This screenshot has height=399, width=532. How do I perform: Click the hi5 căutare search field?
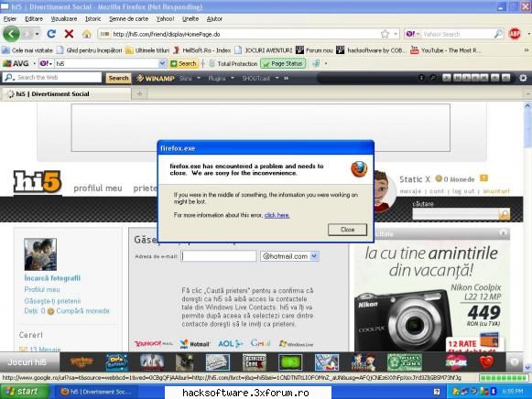coord(455,214)
